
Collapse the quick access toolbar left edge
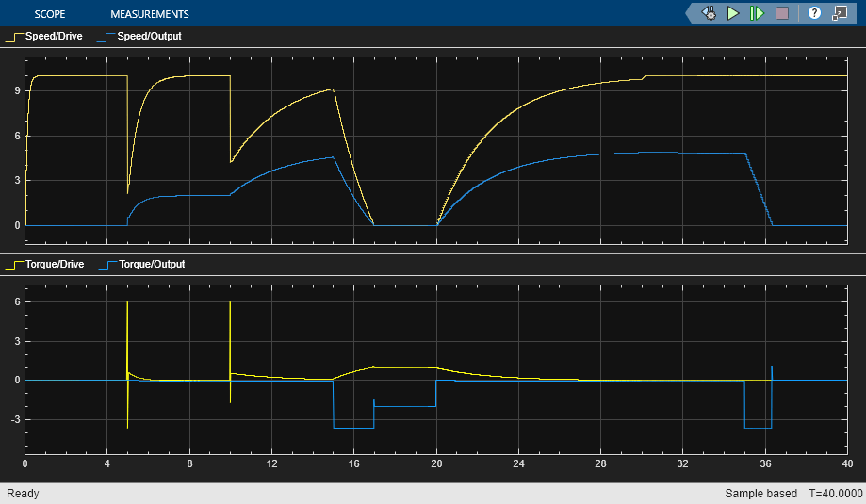(x=691, y=13)
